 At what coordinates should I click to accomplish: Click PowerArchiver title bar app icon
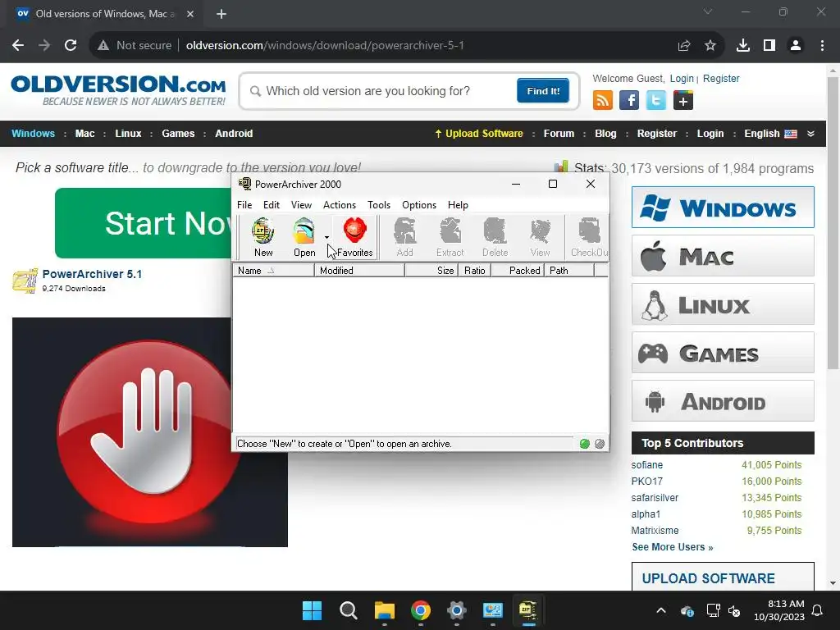click(x=244, y=184)
